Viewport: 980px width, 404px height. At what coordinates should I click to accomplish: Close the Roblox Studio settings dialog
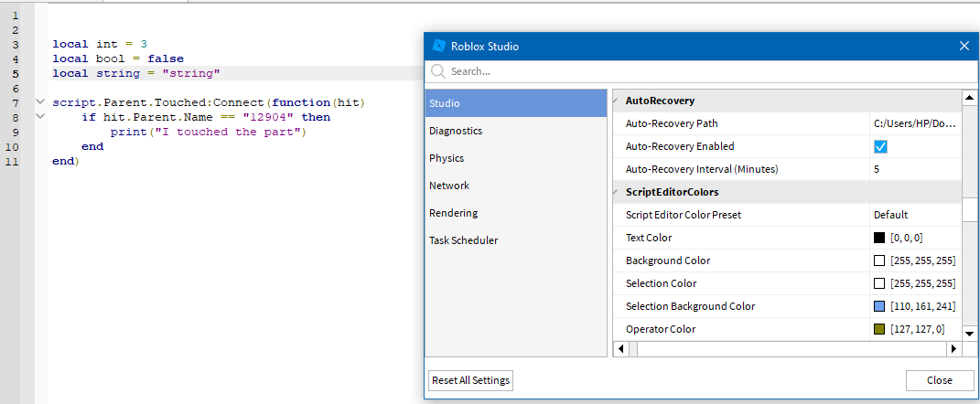coord(964,46)
